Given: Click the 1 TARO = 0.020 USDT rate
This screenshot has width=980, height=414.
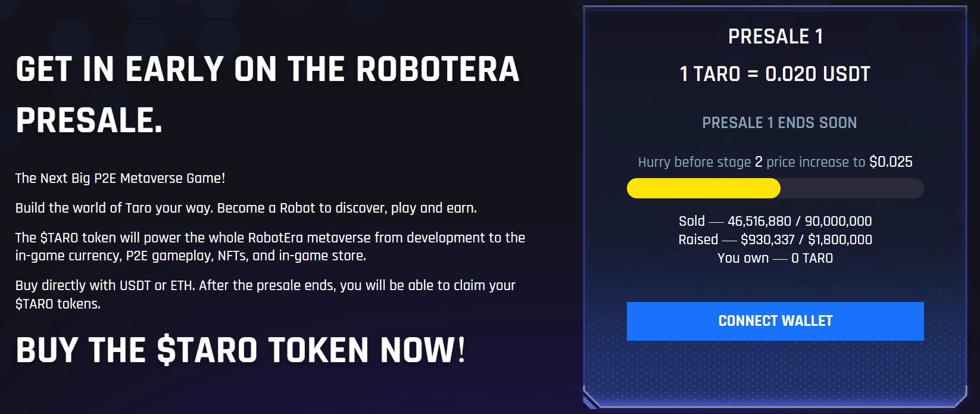Looking at the screenshot, I should click(775, 74).
